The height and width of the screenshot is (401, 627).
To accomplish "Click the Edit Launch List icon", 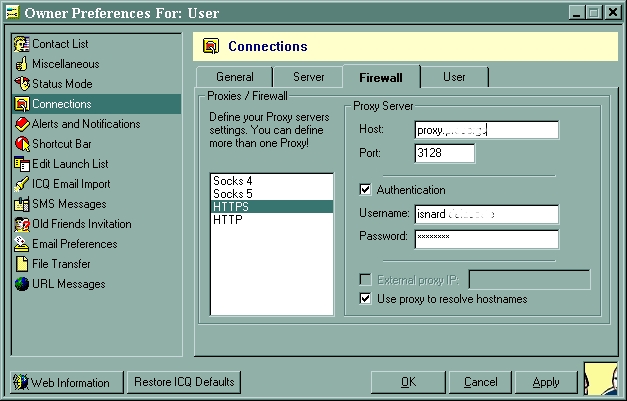I will tap(22, 164).
